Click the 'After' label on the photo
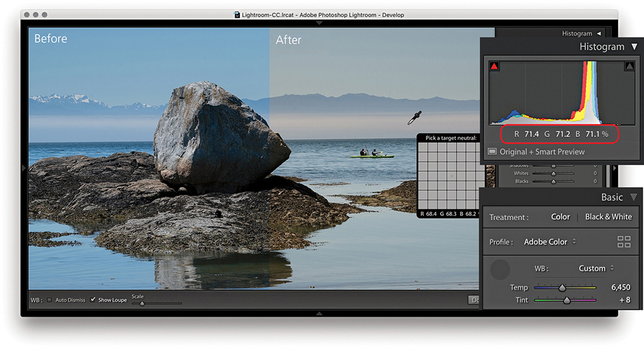The height and width of the screenshot is (348, 644). point(288,40)
